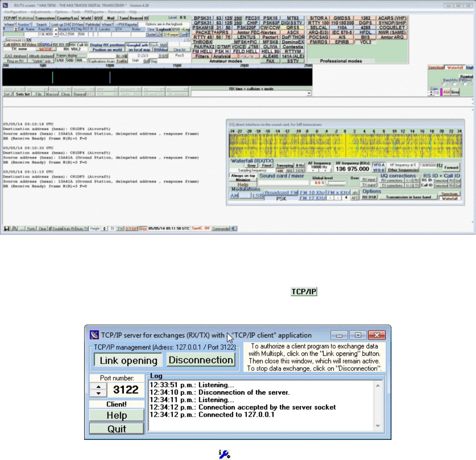
Task: Click the Beacon toolbar button
Action: (x=136, y=18)
